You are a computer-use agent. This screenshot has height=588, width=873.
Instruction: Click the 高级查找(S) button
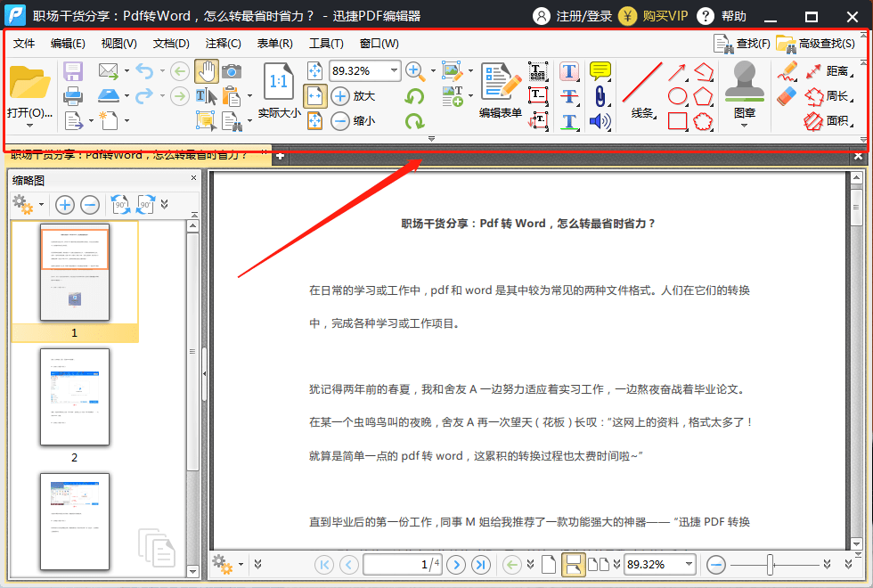coord(816,44)
